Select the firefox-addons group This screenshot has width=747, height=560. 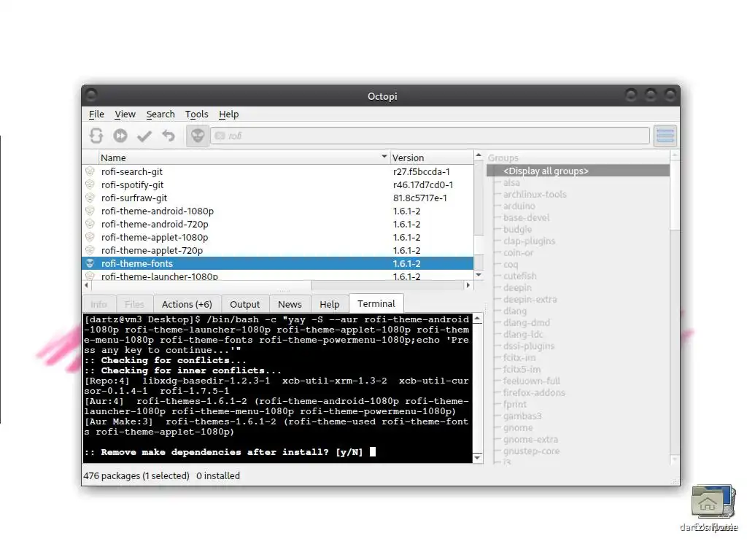point(534,393)
